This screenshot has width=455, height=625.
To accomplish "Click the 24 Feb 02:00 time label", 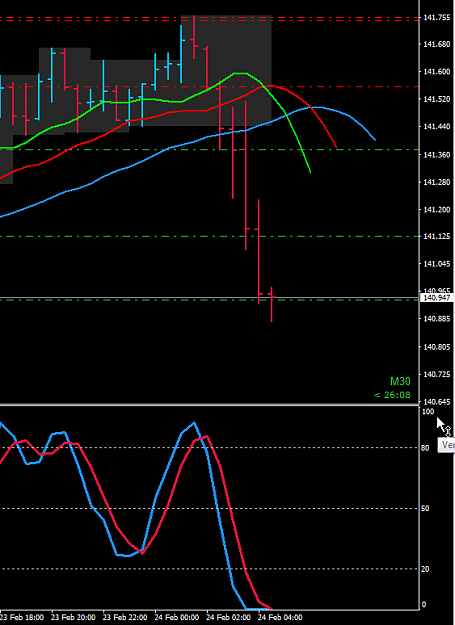I will pyautogui.click(x=228, y=617).
